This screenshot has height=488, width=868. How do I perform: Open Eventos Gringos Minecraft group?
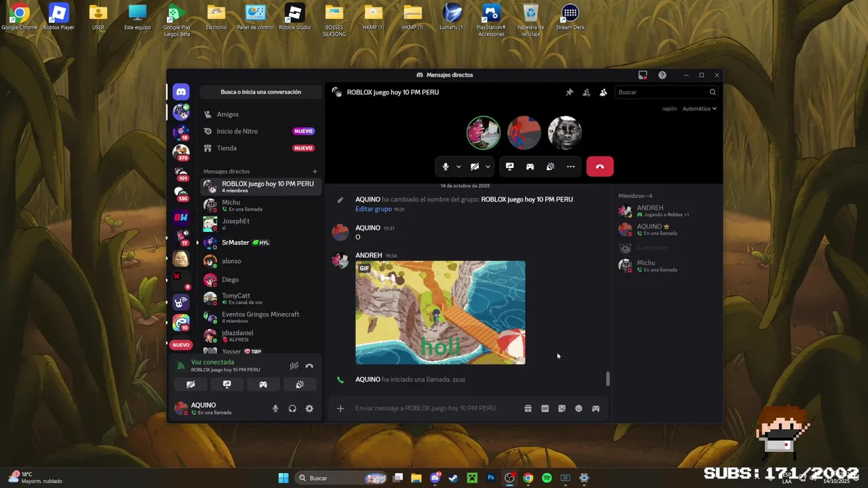tap(261, 317)
